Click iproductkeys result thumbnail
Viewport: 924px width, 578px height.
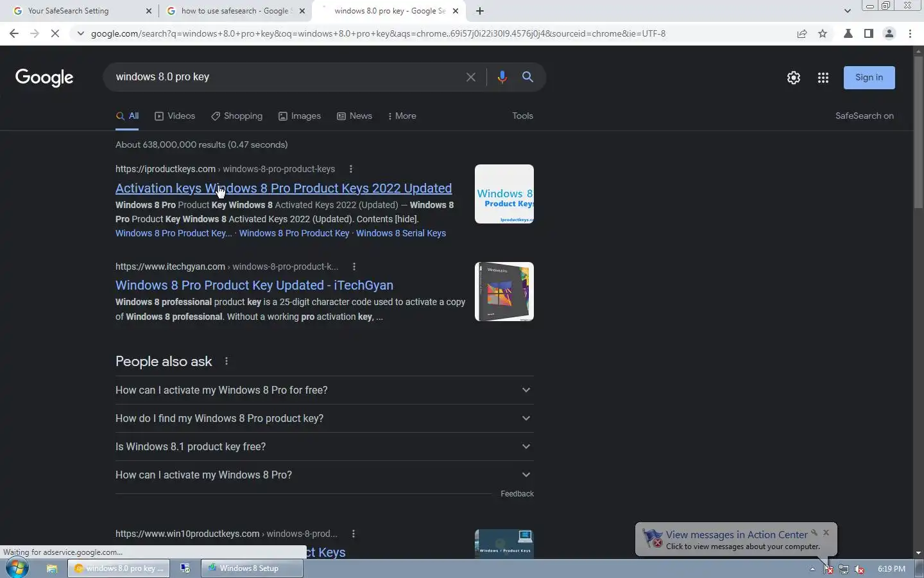(504, 194)
